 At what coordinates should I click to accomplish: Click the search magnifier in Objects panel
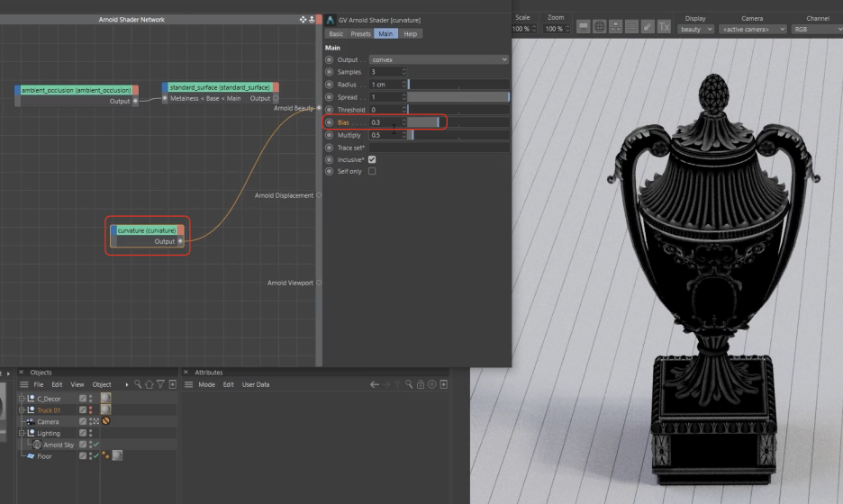[138, 384]
